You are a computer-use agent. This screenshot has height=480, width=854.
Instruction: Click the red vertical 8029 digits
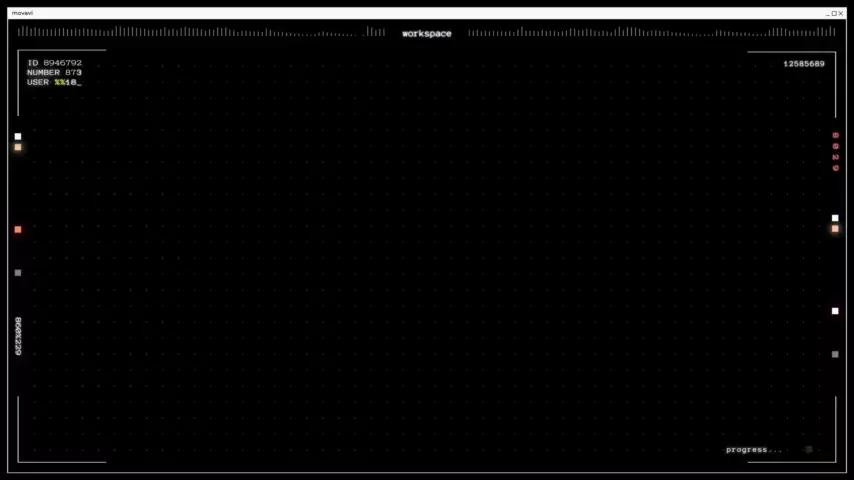(836, 151)
